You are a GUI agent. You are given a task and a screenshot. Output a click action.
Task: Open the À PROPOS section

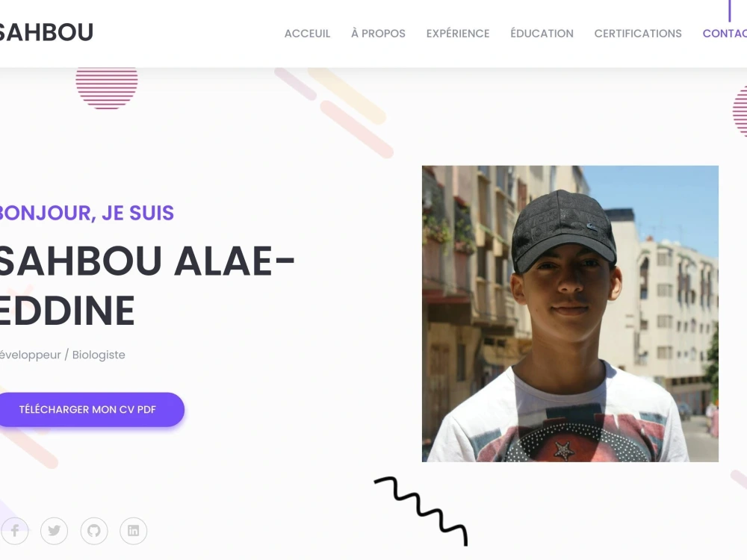(378, 34)
